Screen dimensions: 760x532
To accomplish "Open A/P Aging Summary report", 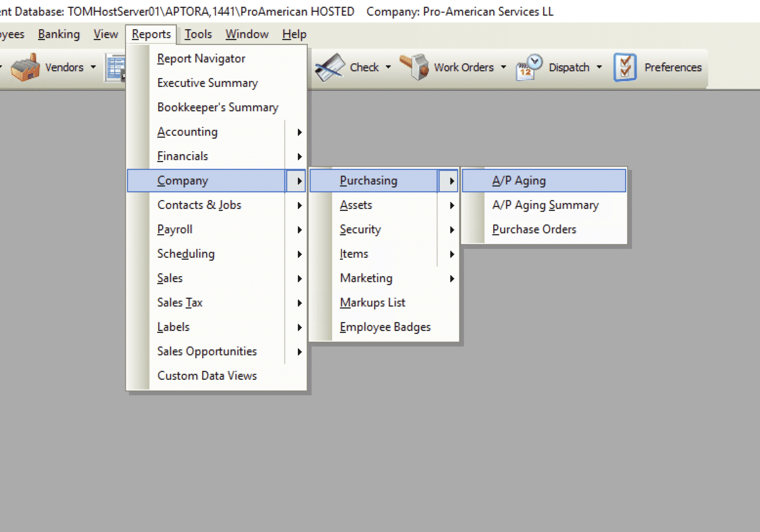I will [x=545, y=205].
